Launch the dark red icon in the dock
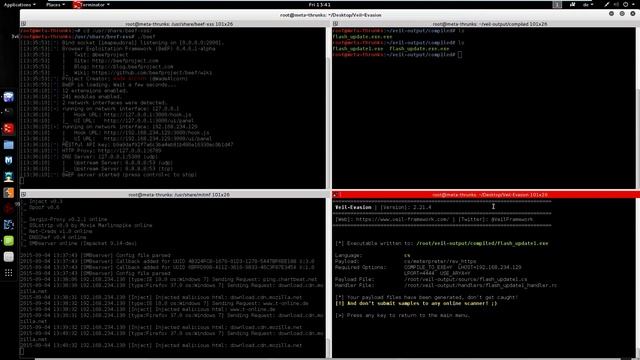This screenshot has height=360, width=640. [x=9, y=209]
